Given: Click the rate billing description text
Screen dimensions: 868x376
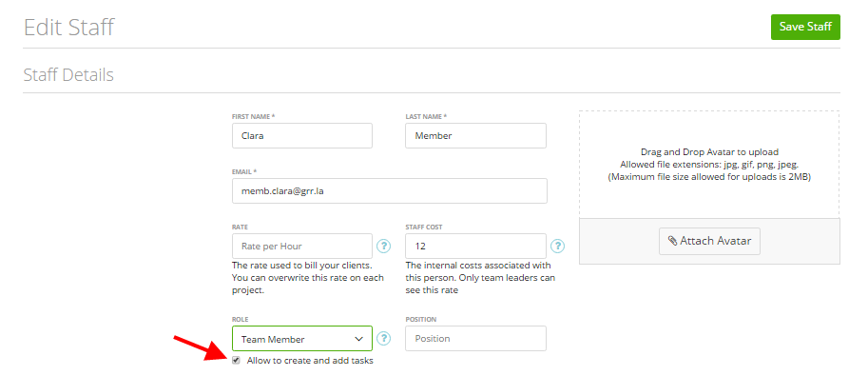Looking at the screenshot, I should (308, 278).
